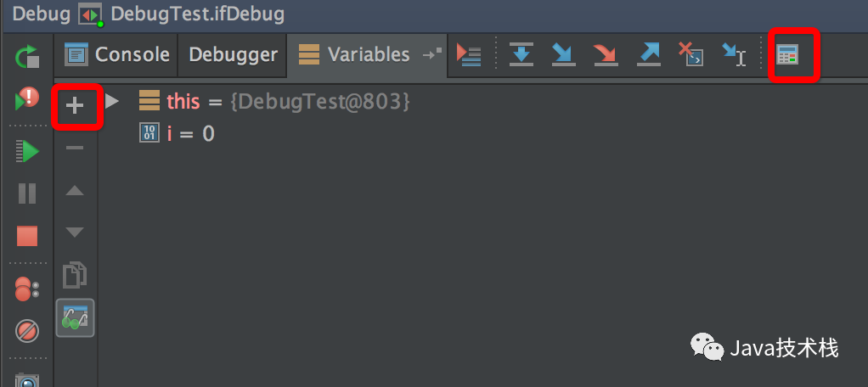Pause the running program
The width and height of the screenshot is (868, 387).
pos(27,193)
